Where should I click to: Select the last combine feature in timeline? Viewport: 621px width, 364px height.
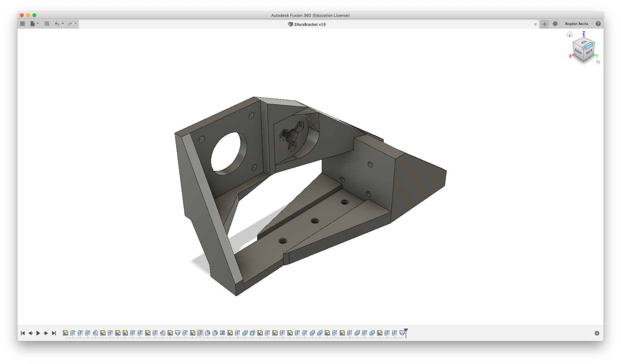(372, 333)
